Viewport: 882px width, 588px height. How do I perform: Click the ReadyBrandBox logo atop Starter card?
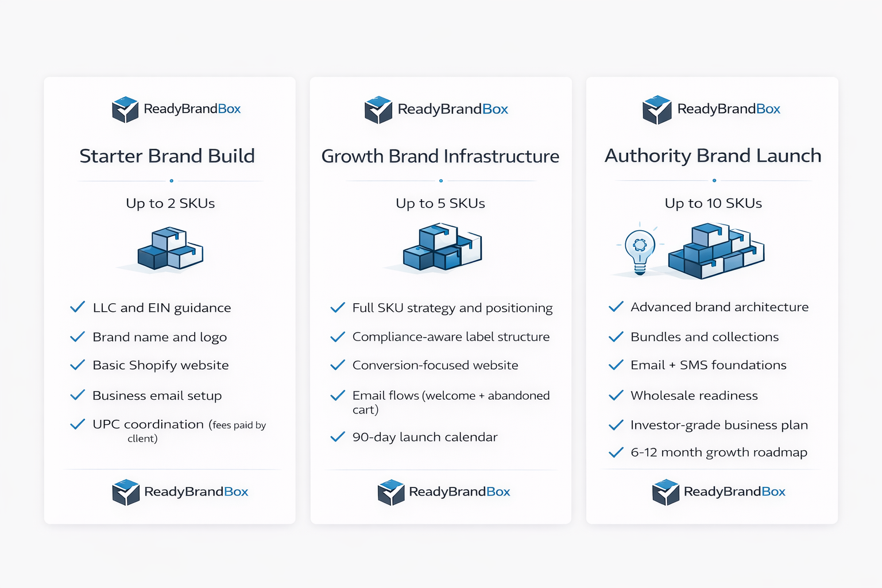176,109
